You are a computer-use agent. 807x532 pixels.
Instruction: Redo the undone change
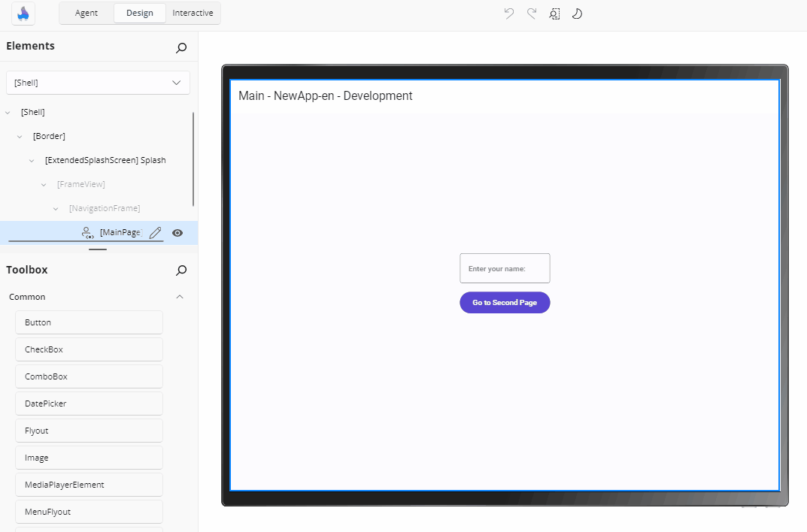pos(531,14)
